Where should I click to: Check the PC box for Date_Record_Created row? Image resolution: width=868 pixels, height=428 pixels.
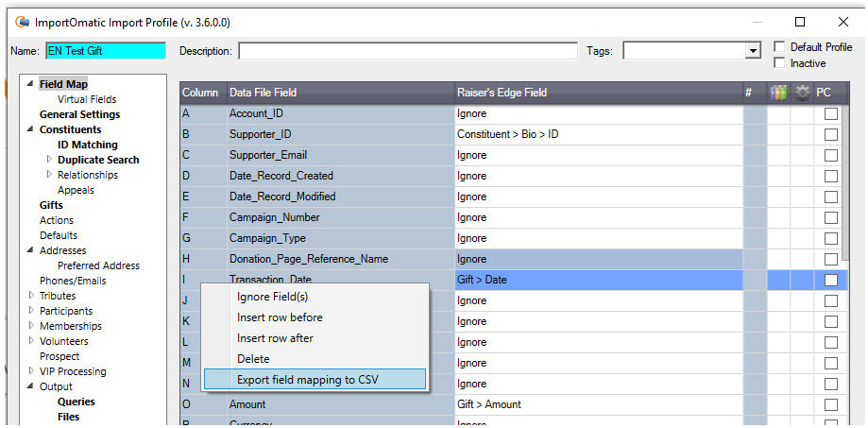(x=831, y=176)
